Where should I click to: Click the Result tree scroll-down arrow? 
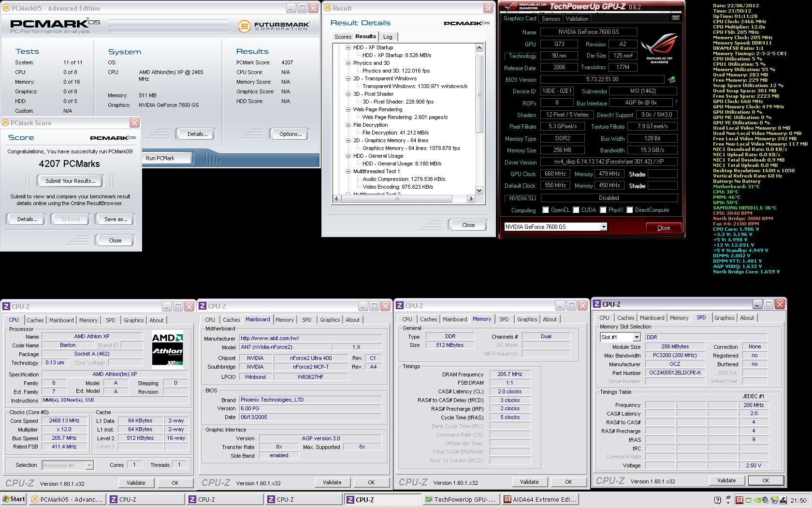pyautogui.click(x=479, y=191)
